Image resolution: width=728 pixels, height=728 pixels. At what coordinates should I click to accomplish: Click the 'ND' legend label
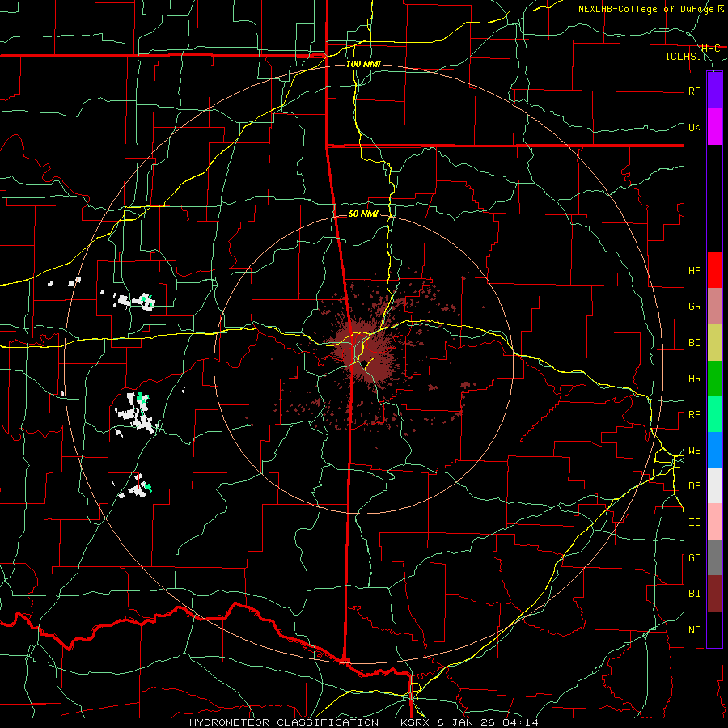(x=694, y=630)
